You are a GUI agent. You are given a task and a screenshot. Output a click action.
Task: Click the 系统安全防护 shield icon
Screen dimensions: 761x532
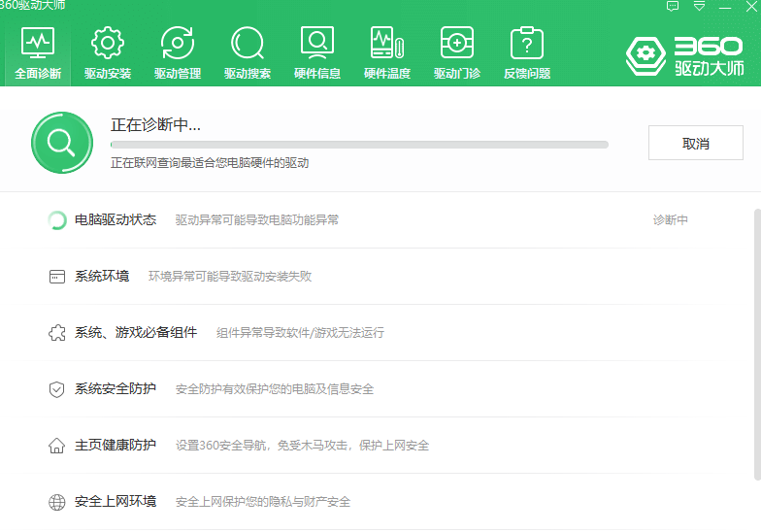click(56, 389)
